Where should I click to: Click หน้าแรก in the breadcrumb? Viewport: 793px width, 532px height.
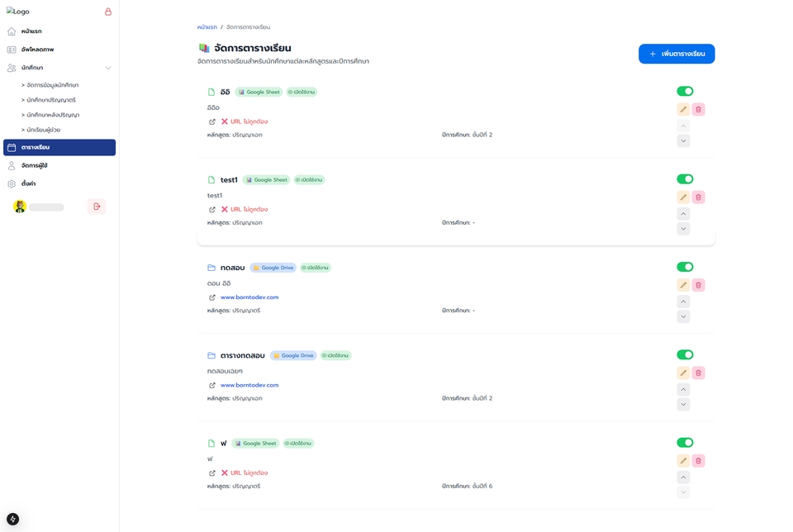[x=207, y=27]
